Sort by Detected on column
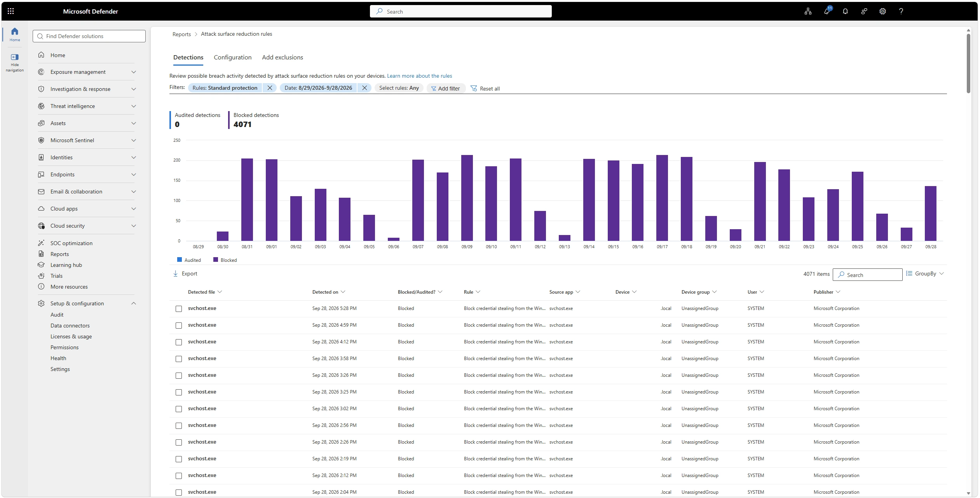 (328, 292)
